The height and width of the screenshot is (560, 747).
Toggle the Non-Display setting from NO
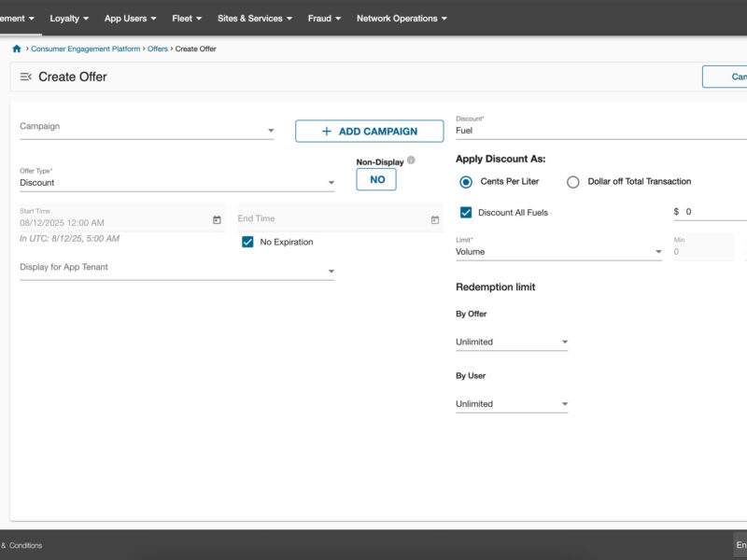tap(375, 179)
